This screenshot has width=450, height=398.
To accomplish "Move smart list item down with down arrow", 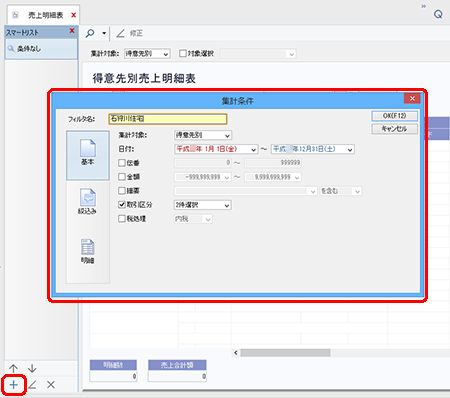I will click(x=32, y=368).
